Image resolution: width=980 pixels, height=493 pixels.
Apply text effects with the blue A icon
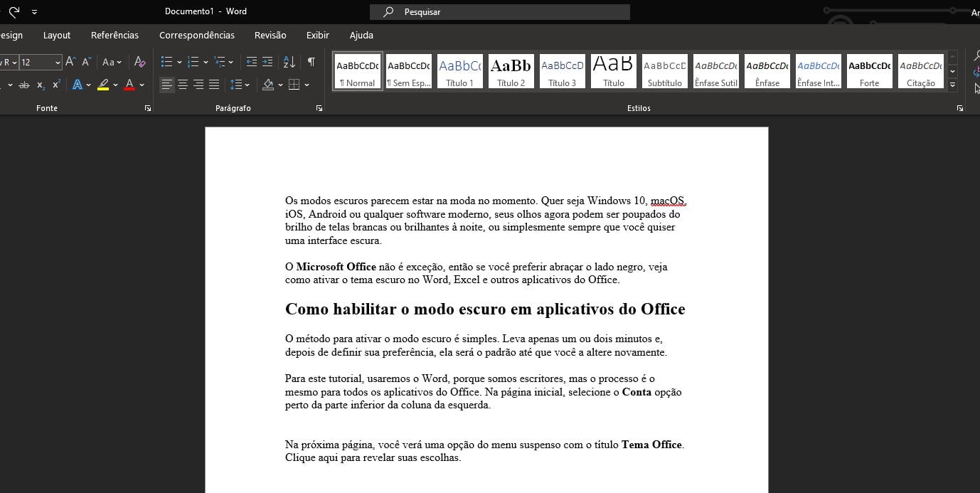(78, 85)
